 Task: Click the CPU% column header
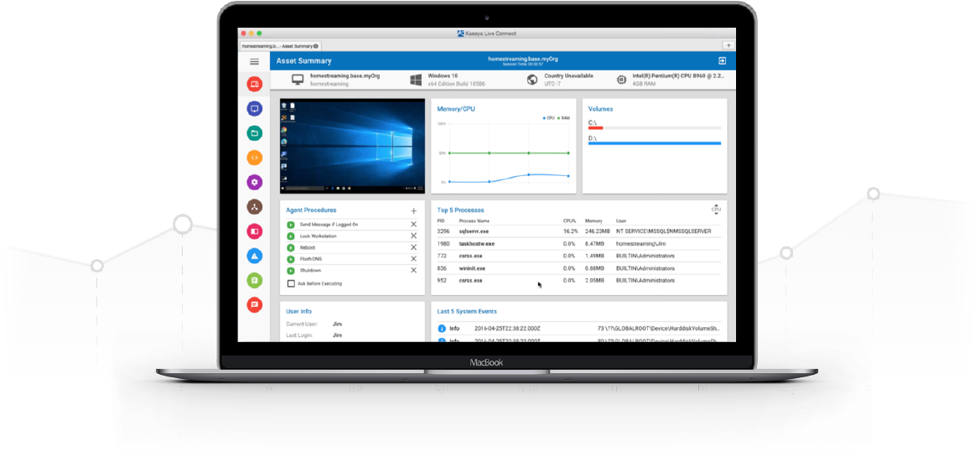click(568, 221)
